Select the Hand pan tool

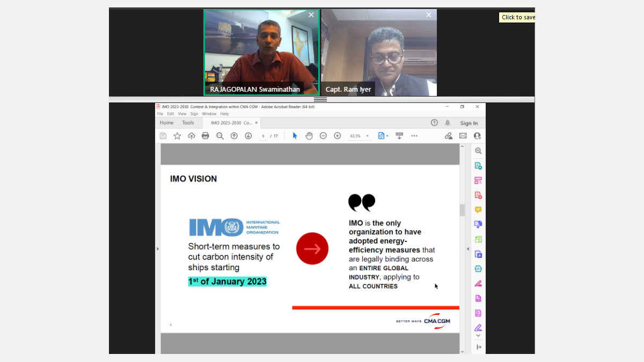(x=309, y=136)
